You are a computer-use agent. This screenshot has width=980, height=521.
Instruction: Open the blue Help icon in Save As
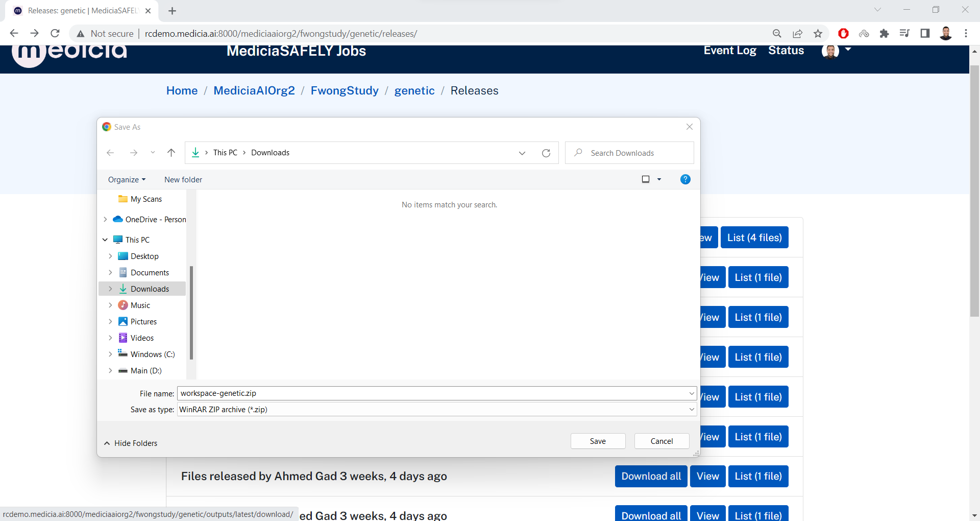685,179
